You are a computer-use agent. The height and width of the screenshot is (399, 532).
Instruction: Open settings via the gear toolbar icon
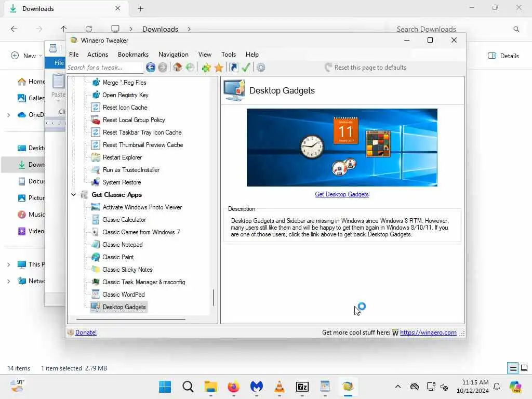pos(261,68)
